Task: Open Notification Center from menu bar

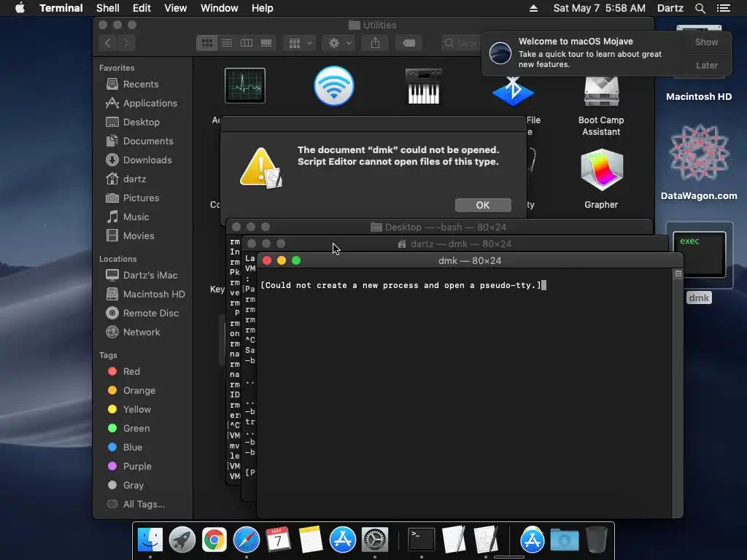Action: tap(723, 8)
